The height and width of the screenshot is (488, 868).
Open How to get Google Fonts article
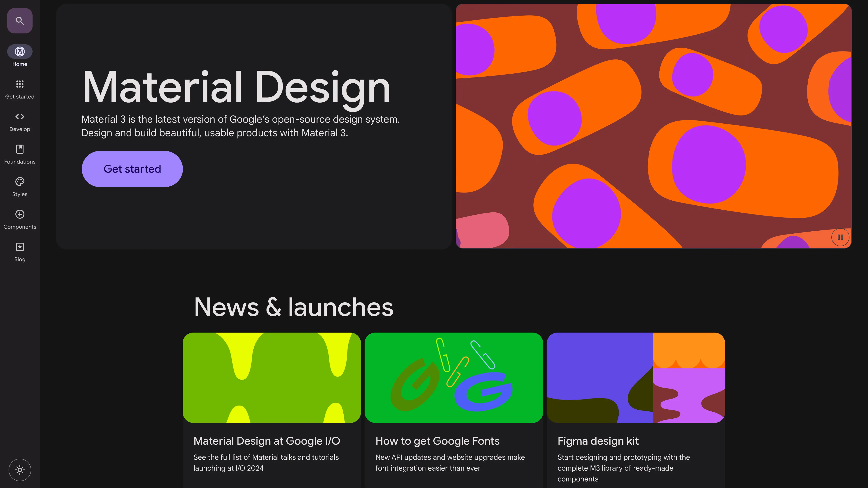[437, 441]
